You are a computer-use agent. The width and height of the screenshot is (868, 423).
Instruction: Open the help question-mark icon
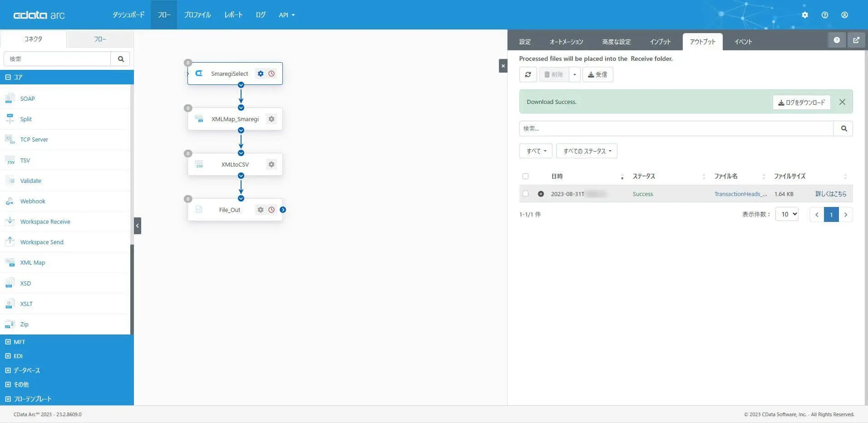tap(825, 15)
